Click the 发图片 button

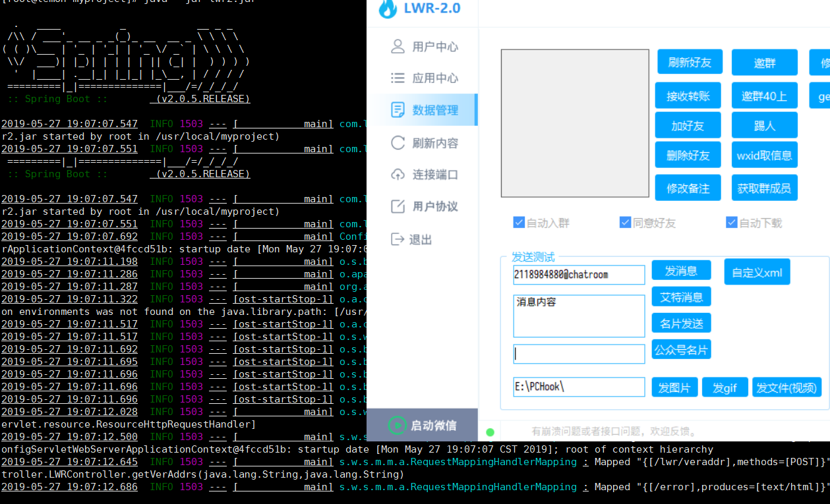click(x=674, y=387)
